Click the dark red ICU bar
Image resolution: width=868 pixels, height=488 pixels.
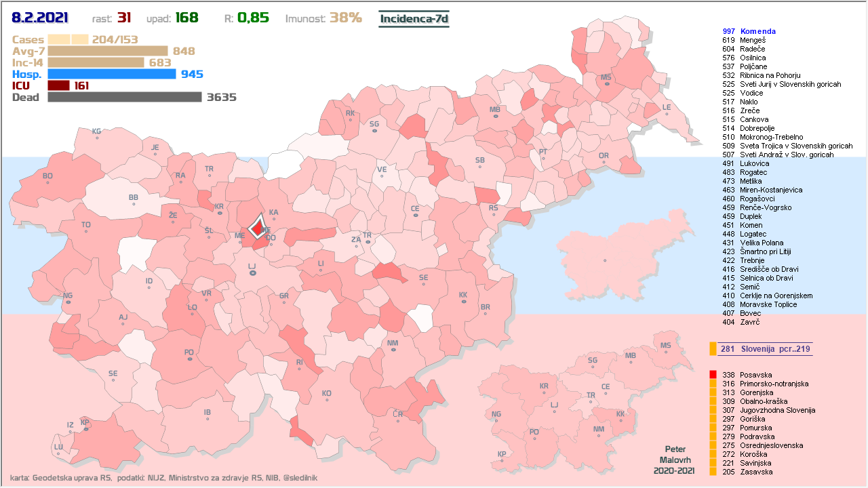58,85
